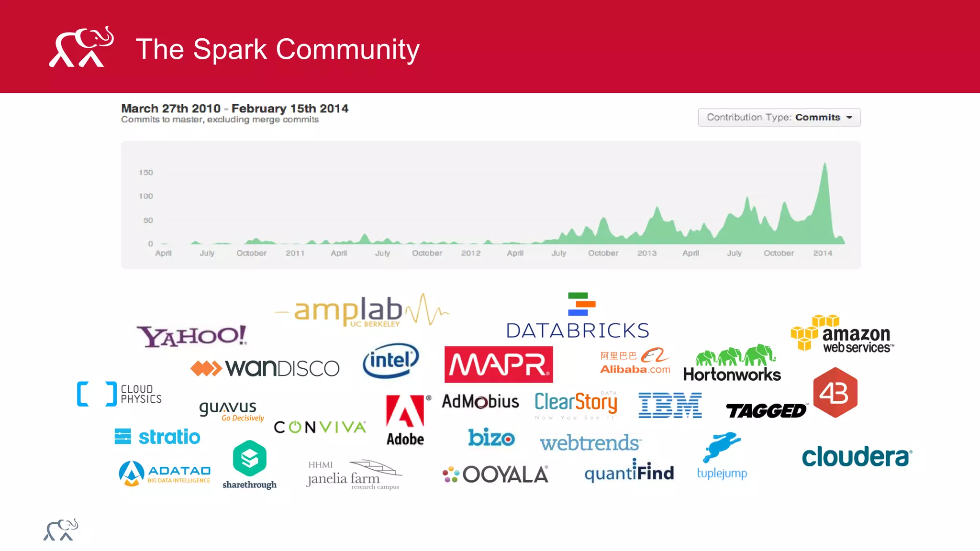The width and height of the screenshot is (980, 551).
Task: Click the Stratio logo
Action: tap(157, 437)
